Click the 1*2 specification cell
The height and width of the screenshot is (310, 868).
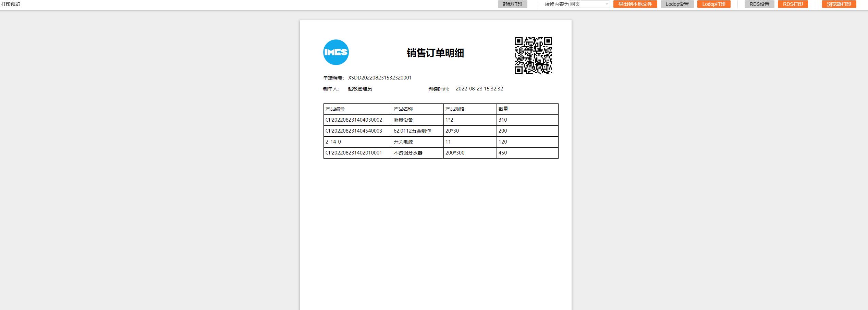pos(470,120)
